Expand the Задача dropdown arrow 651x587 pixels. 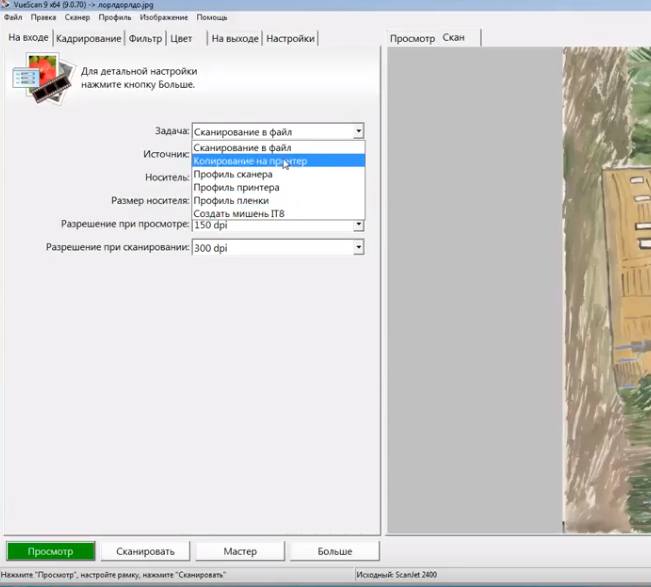click(x=358, y=131)
